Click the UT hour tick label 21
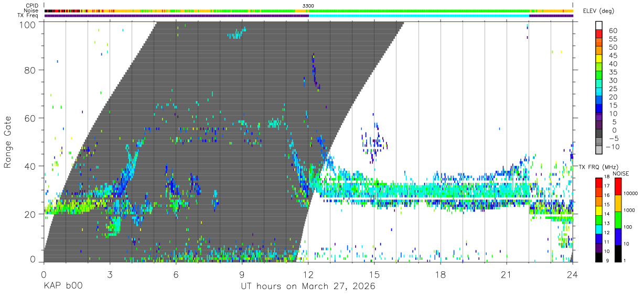The width and height of the screenshot is (644, 297). point(506,274)
